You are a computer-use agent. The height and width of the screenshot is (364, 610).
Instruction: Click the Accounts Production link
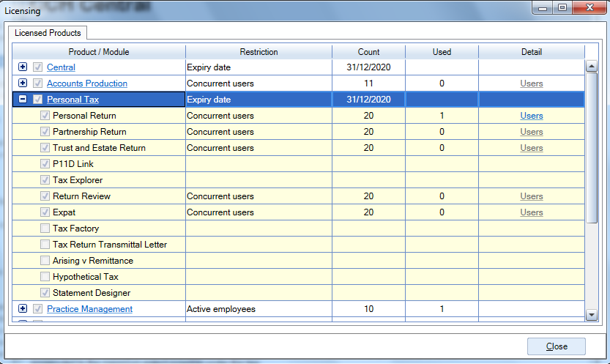point(87,83)
